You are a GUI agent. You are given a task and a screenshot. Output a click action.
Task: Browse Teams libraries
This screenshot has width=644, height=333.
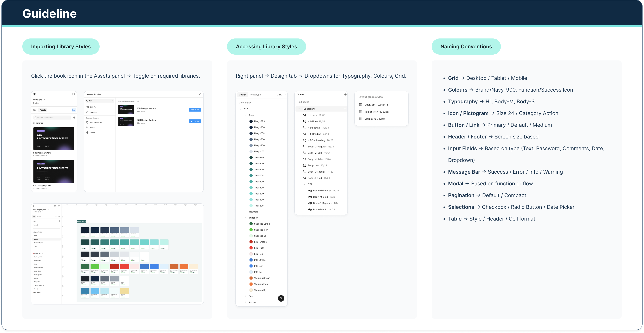coord(91,127)
